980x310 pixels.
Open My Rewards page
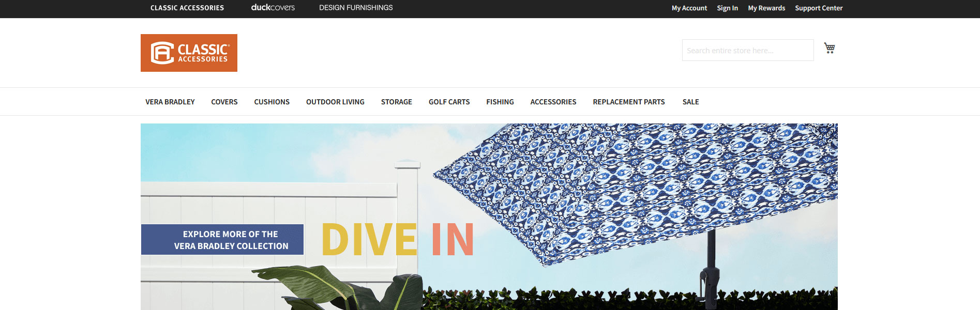tap(766, 8)
